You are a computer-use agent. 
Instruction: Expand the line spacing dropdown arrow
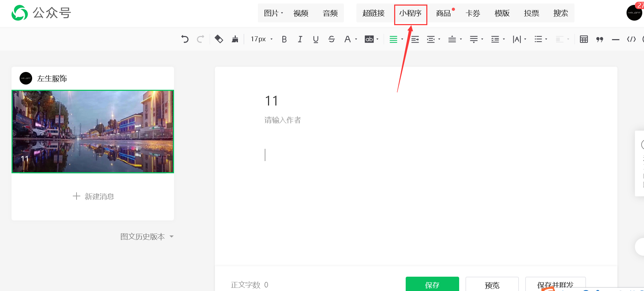pos(504,39)
